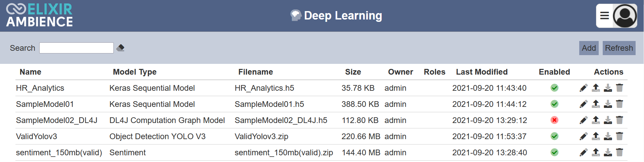Delete the sentiment_150mb(valid) model
644x162 pixels.
[x=620, y=153]
